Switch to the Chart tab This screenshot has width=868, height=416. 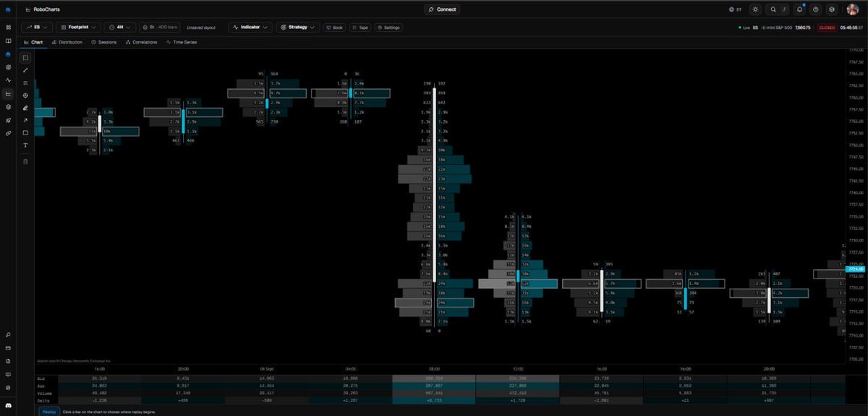(x=33, y=42)
